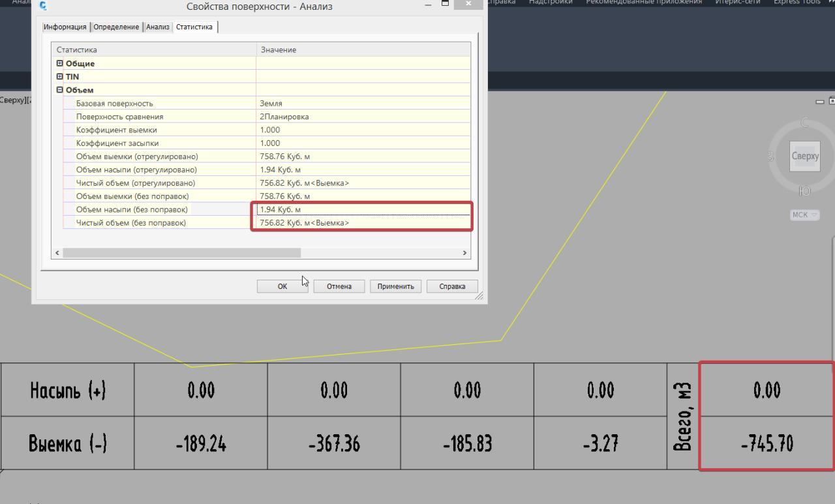Click the horizontal scrollbar thumb in statistics list
Screen dimensions: 835x504
click(181, 253)
